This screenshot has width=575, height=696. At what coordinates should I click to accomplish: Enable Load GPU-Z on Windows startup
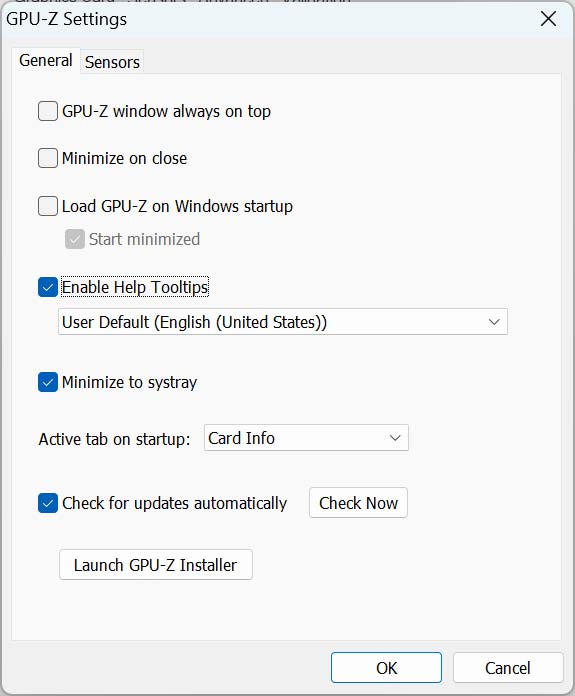tap(48, 206)
